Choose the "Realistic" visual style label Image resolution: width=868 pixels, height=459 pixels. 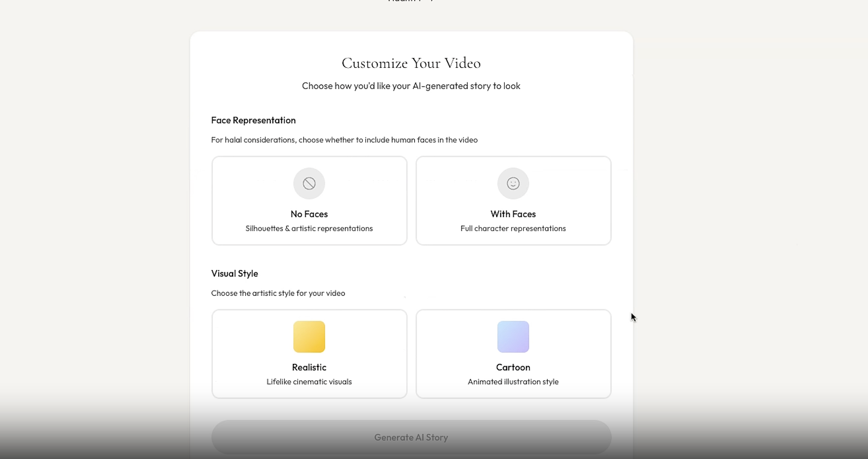point(309,367)
